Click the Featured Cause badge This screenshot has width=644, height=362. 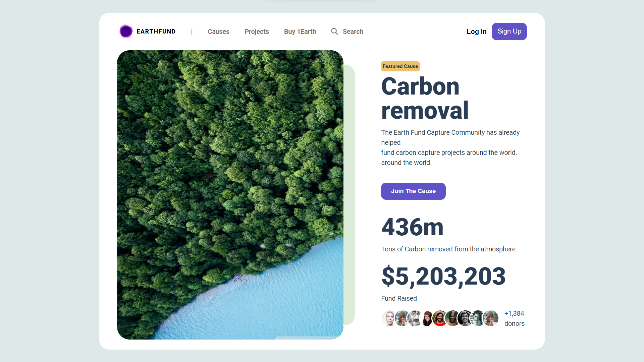click(x=400, y=66)
